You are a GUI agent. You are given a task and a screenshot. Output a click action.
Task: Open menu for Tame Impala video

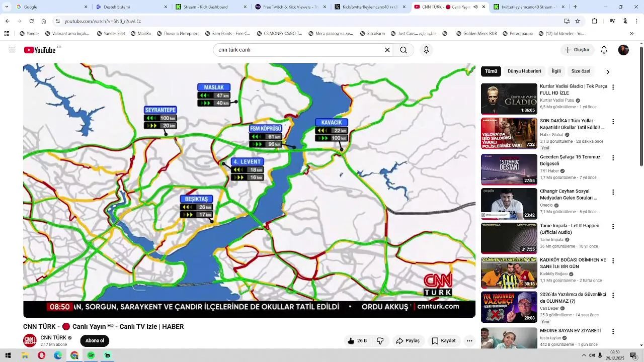613,226
